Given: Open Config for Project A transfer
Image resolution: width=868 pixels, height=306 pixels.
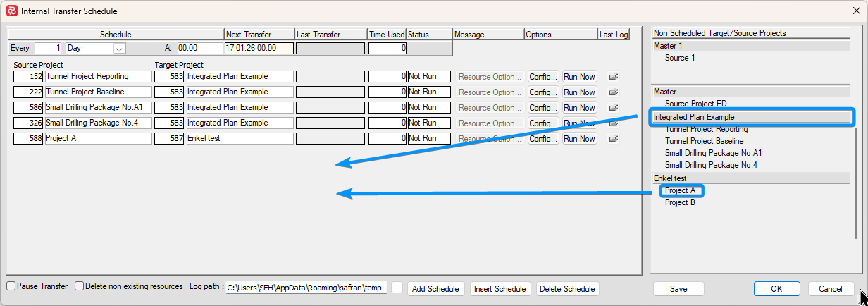Looking at the screenshot, I should [x=543, y=138].
